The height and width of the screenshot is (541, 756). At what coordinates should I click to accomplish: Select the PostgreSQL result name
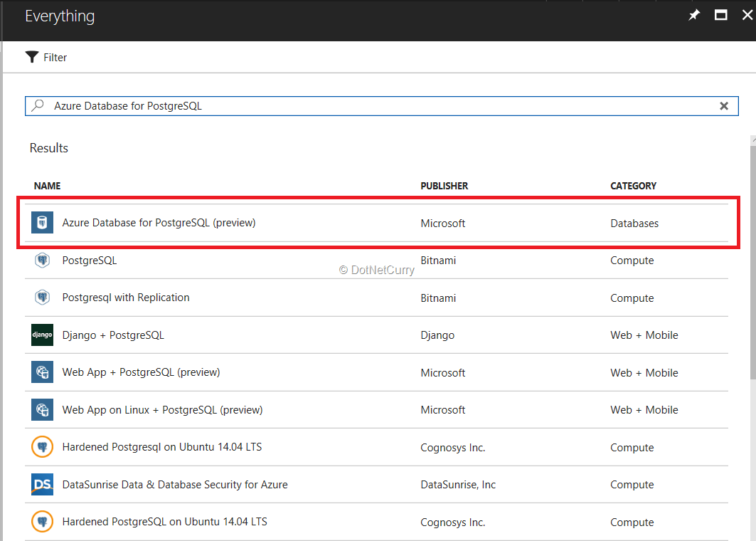(x=89, y=261)
